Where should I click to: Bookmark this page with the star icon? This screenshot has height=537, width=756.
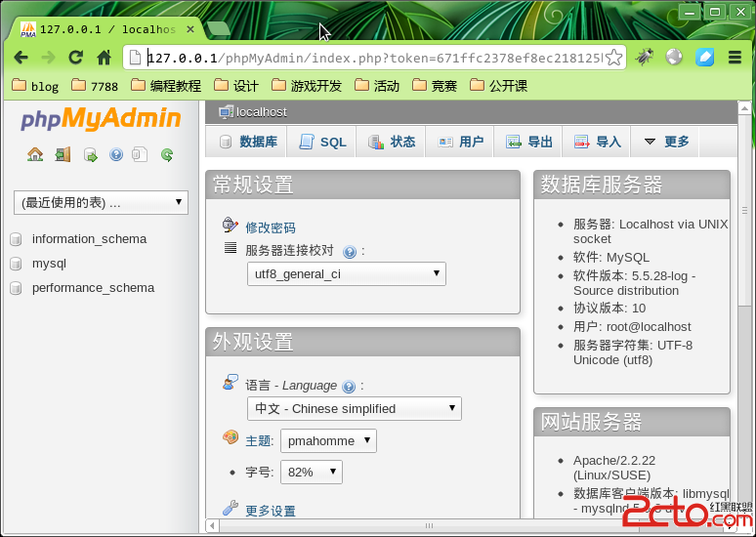point(613,58)
